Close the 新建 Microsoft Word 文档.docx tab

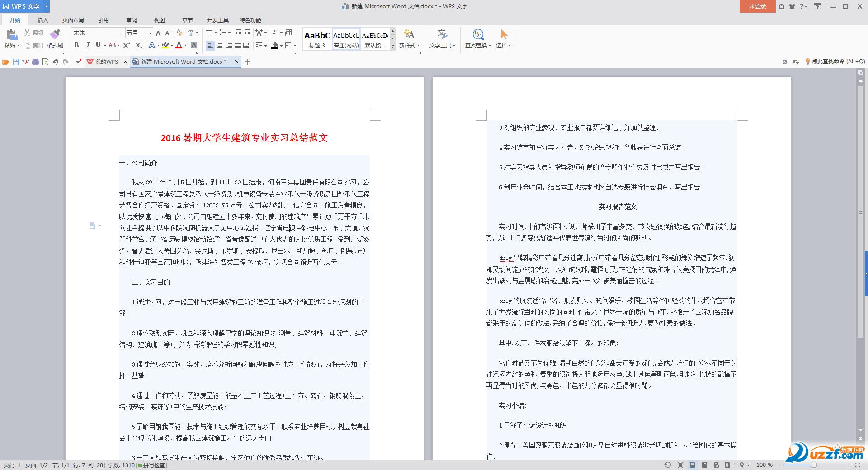tap(236, 62)
